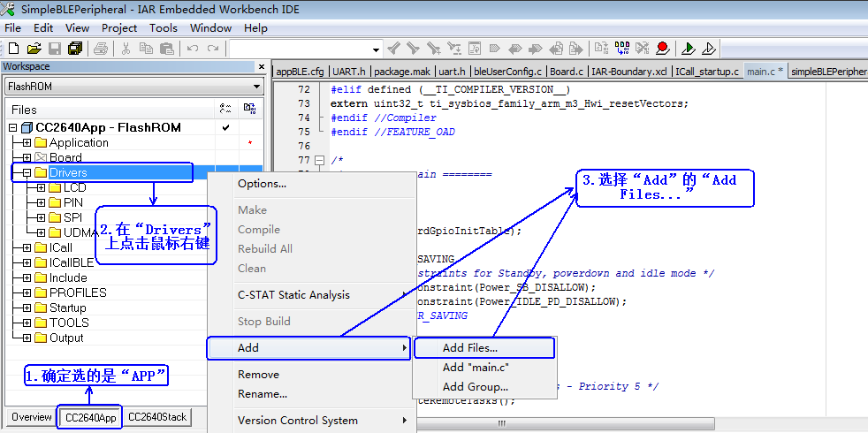
Task: Copy selection using toolbar icon
Action: 146,49
